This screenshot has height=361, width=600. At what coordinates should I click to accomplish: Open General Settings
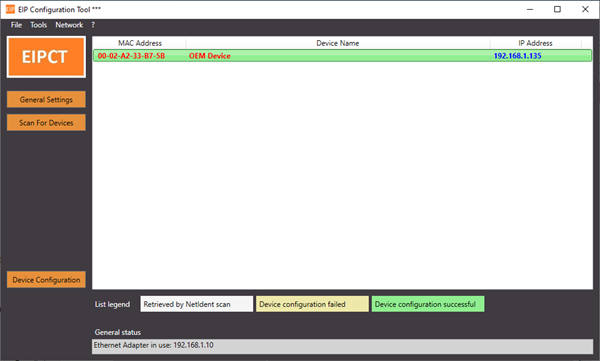46,100
